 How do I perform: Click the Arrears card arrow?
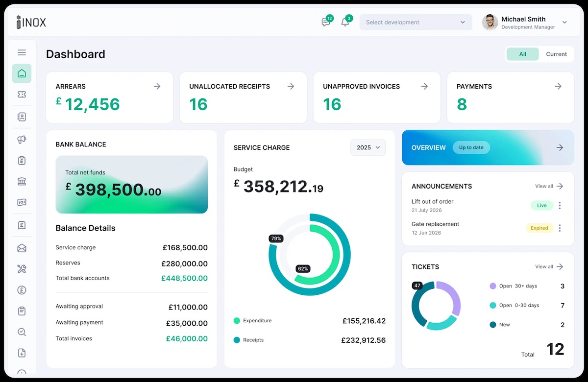pyautogui.click(x=157, y=86)
